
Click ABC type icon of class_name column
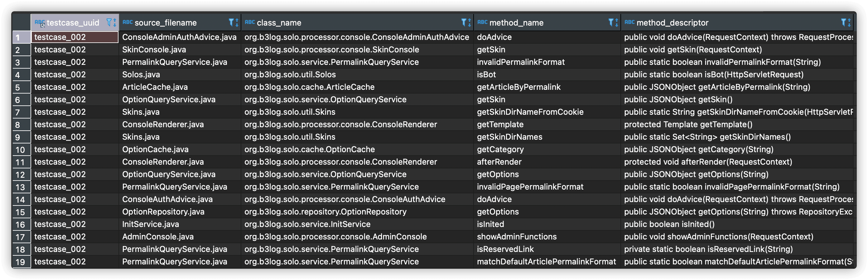click(x=250, y=22)
